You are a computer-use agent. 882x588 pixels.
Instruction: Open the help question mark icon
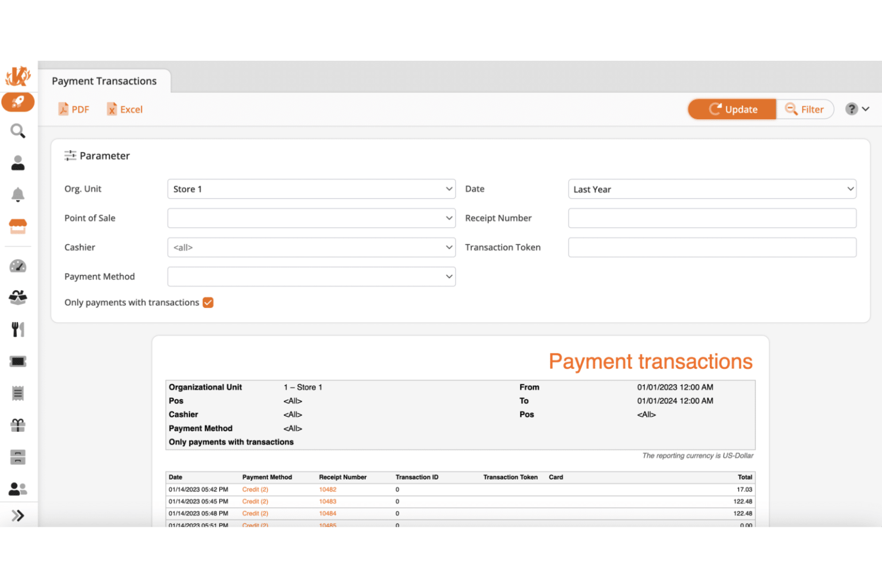tap(852, 109)
